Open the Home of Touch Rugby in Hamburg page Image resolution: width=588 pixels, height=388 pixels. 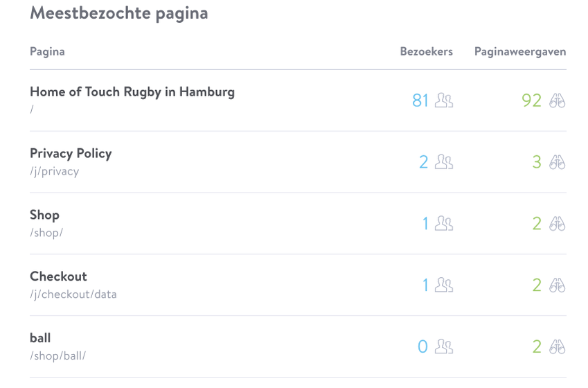(132, 92)
